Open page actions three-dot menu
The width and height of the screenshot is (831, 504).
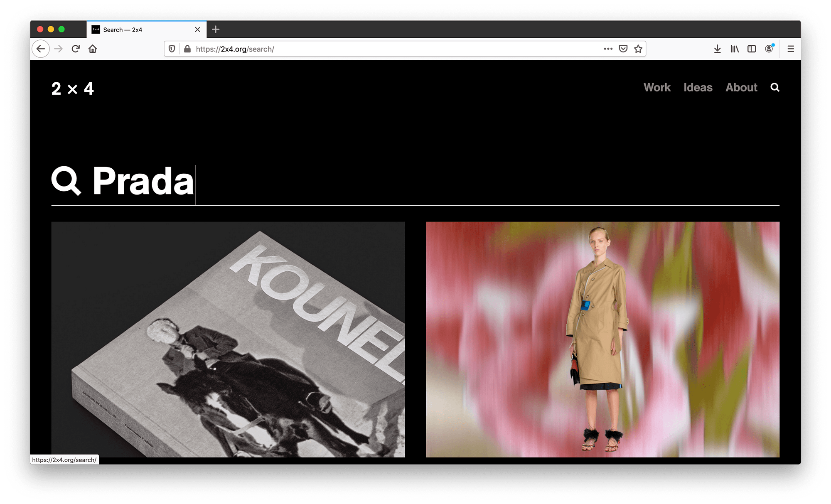click(x=608, y=49)
